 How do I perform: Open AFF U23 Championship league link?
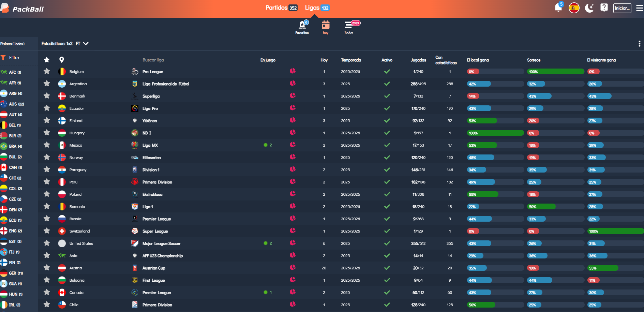tap(163, 256)
